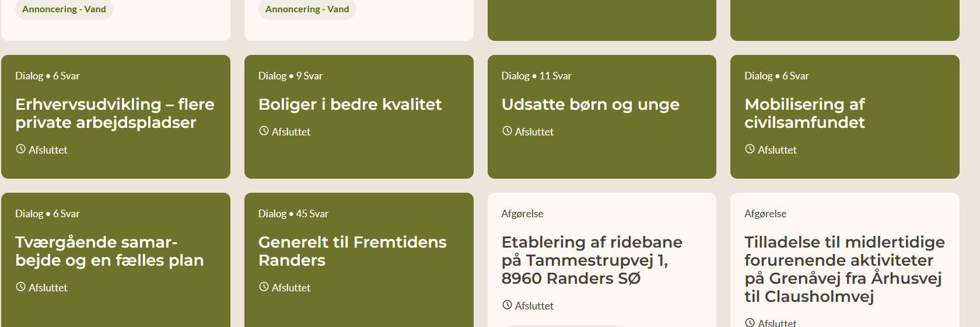This screenshot has width=980, height=327.
Task: Click clock icon under Generelt til Fremtidens Randers
Action: [x=264, y=287]
